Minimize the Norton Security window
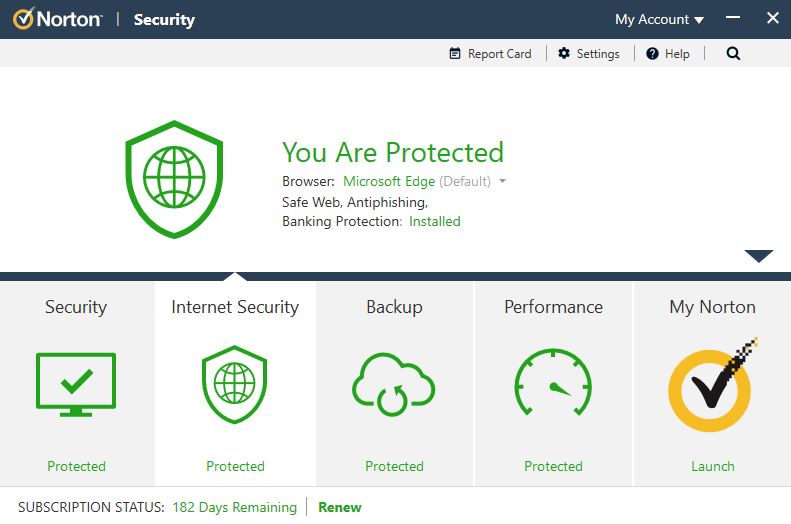The width and height of the screenshot is (791, 524). click(732, 18)
